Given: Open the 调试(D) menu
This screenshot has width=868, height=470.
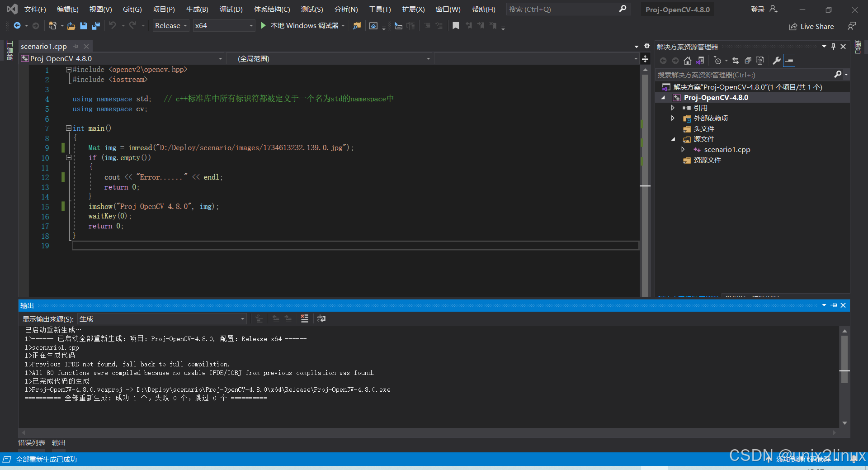Looking at the screenshot, I should pyautogui.click(x=231, y=9).
